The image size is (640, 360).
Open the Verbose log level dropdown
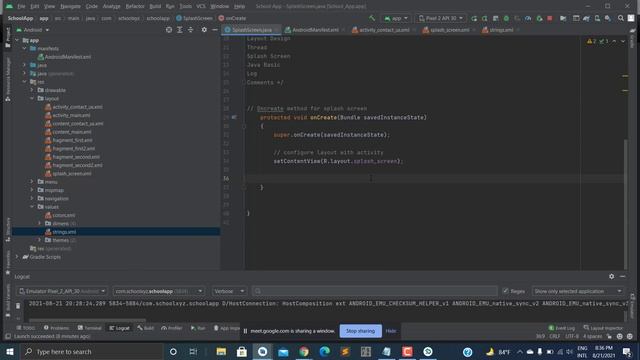229,291
